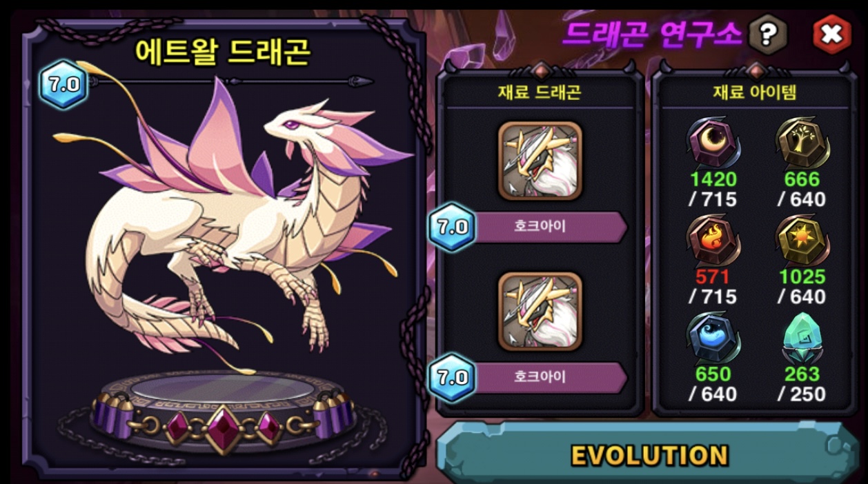This screenshot has height=484, width=868.
Task: Open the help question mark icon
Action: point(768,33)
